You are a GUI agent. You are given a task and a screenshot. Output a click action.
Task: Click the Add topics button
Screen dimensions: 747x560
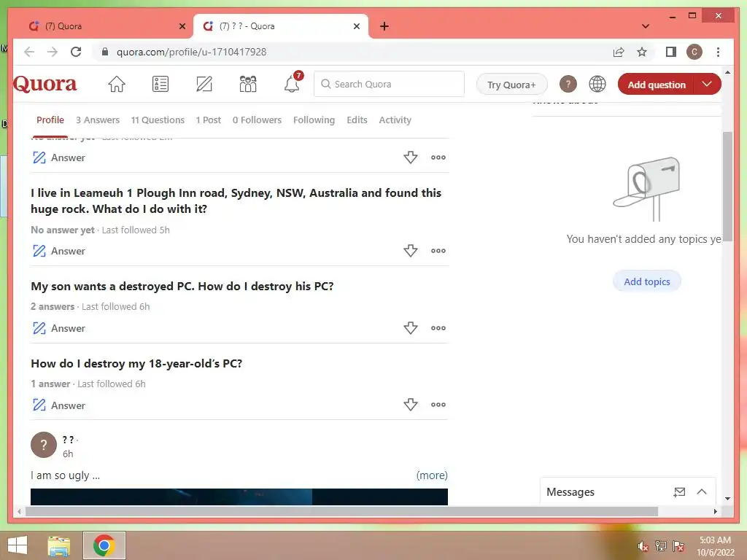tap(647, 281)
